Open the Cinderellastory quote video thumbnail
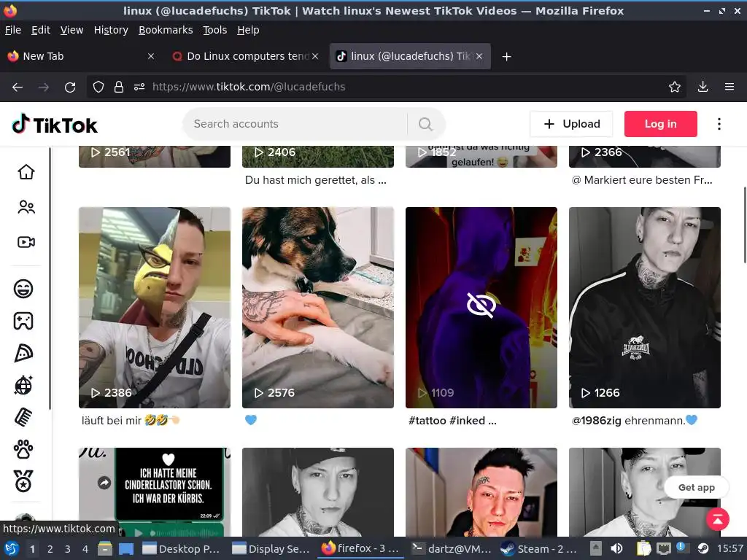 (x=155, y=492)
